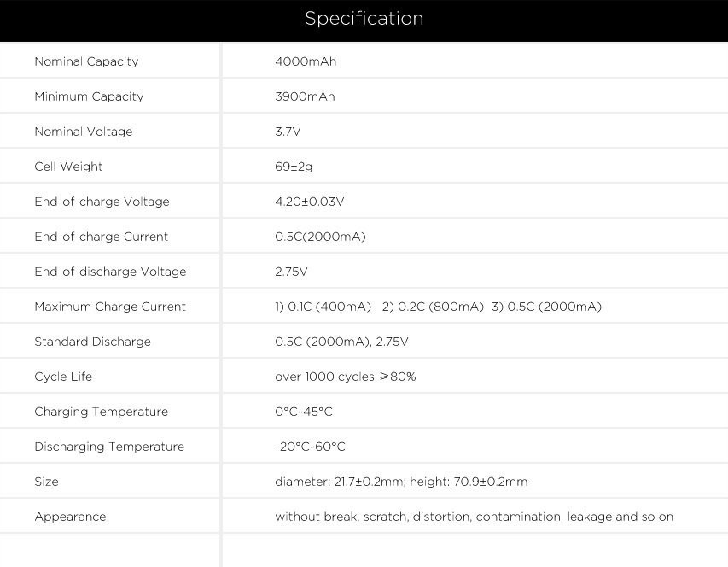This screenshot has height=567, width=728.
Task: Select the Standard Discharge label
Action: (x=92, y=342)
